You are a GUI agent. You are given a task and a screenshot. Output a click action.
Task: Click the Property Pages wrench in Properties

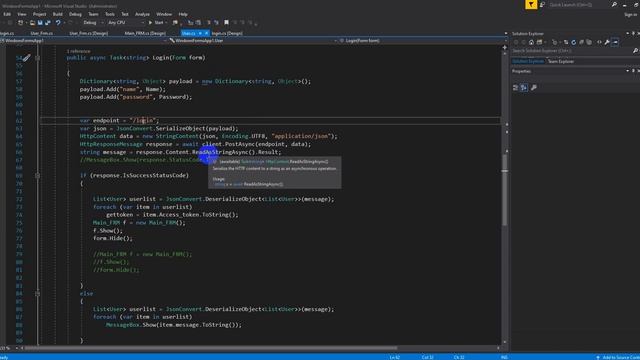tap(533, 87)
